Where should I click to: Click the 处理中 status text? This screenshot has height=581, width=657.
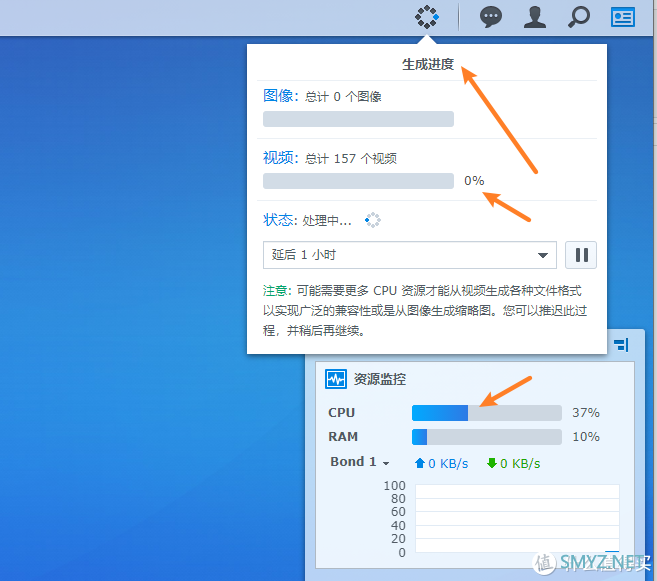coord(327,220)
